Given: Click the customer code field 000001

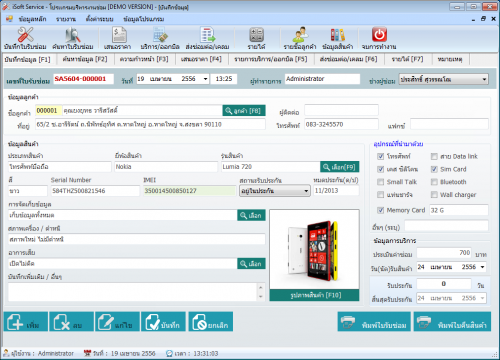Looking at the screenshot, I should (x=49, y=111).
